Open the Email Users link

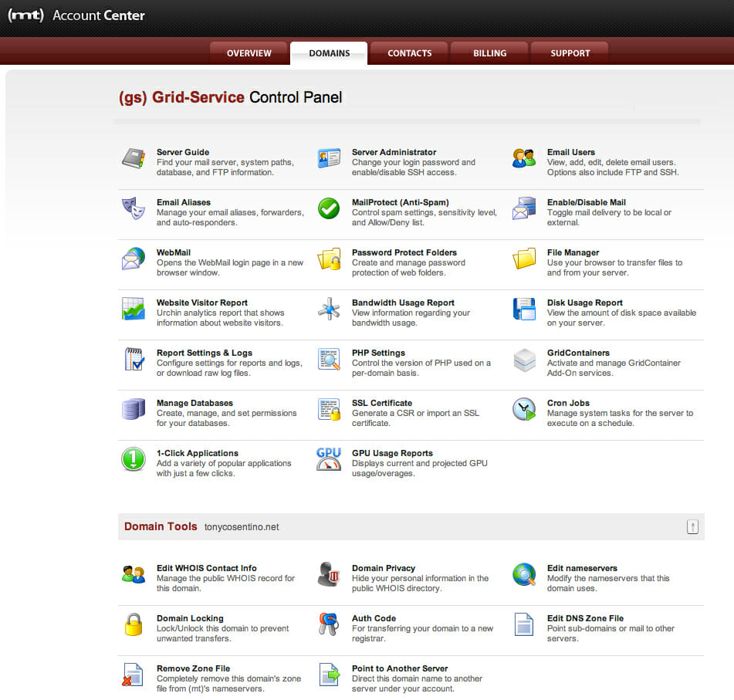[x=570, y=152]
